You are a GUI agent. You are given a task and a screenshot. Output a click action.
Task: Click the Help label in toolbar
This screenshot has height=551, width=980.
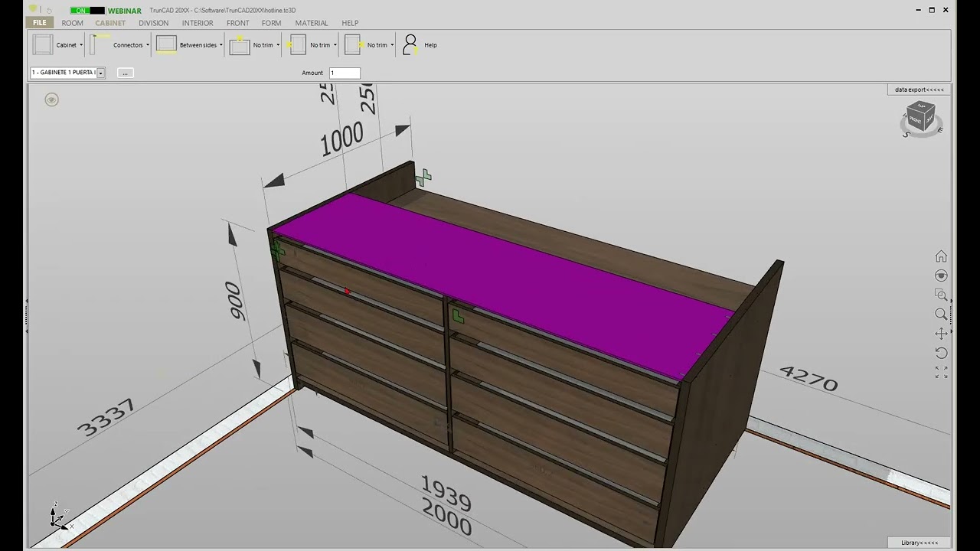[x=430, y=45]
